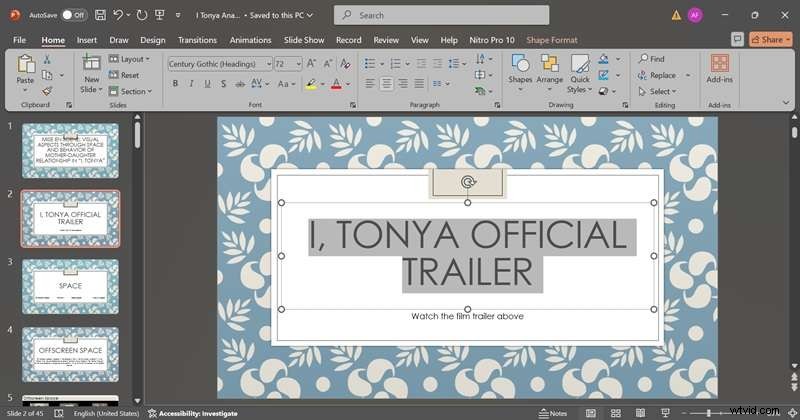Click the Clear All Formatting icon
This screenshot has height=420, width=800.
point(345,64)
